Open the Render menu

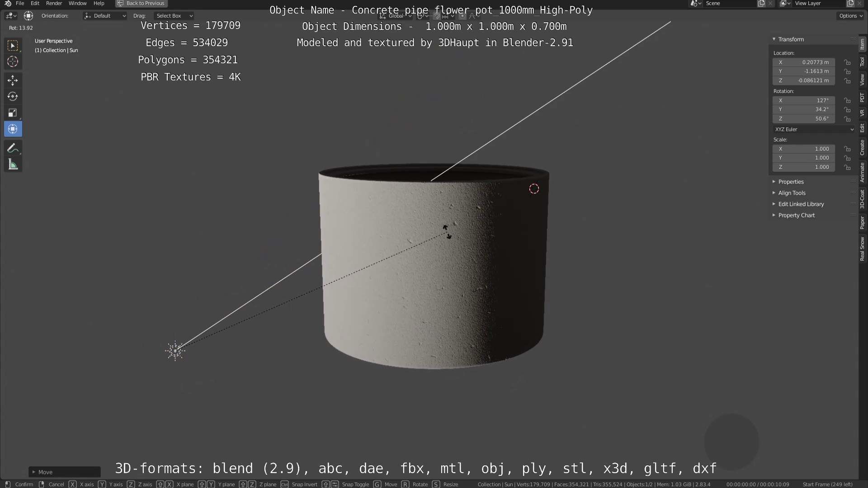pos(54,3)
